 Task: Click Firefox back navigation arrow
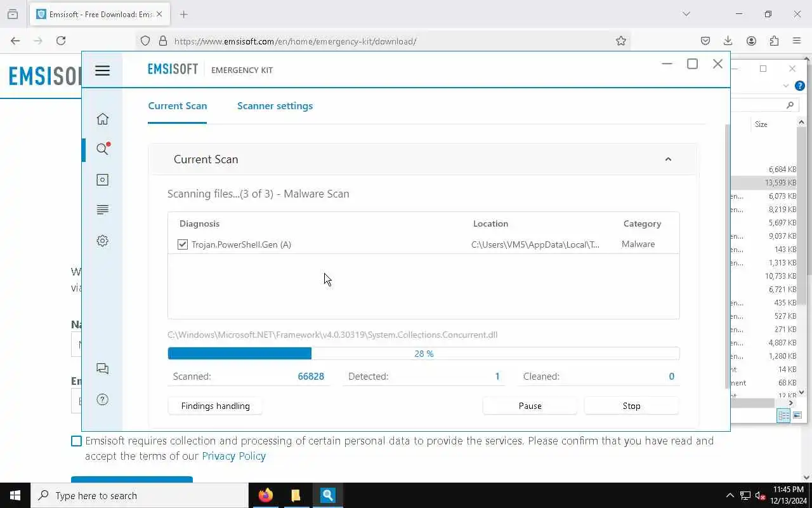click(15, 41)
